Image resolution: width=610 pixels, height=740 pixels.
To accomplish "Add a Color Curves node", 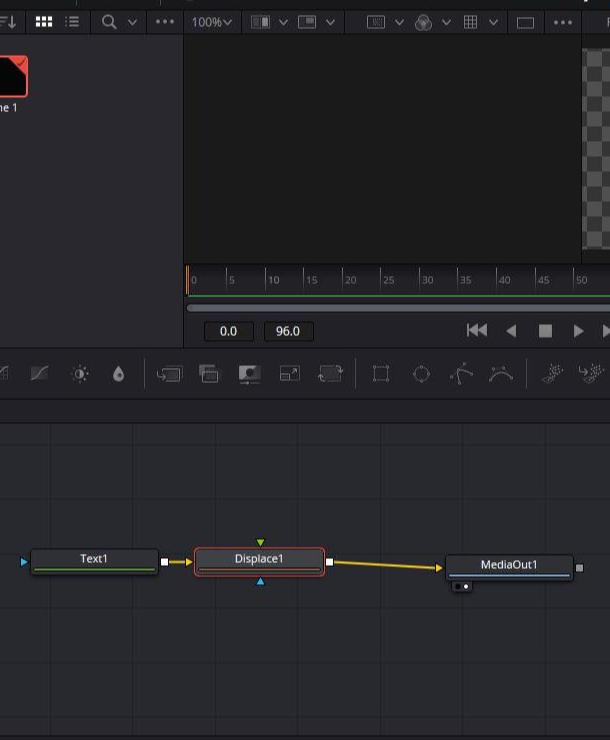I will (x=39, y=374).
